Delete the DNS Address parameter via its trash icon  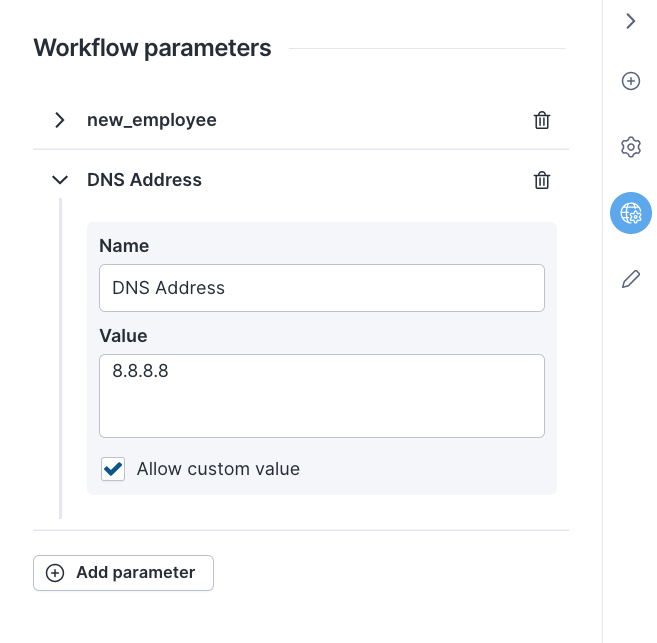pyautogui.click(x=542, y=180)
